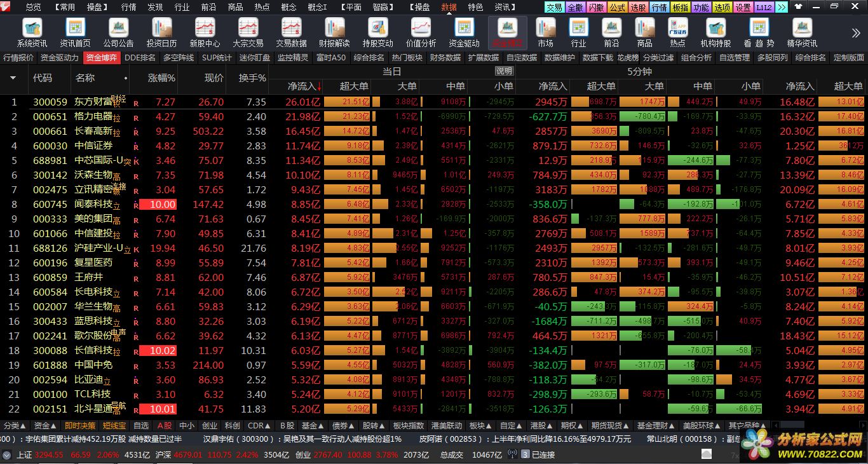Expand the 期货现货▲ bottom tab menu
The width and height of the screenshot is (868, 464).
pos(611,426)
